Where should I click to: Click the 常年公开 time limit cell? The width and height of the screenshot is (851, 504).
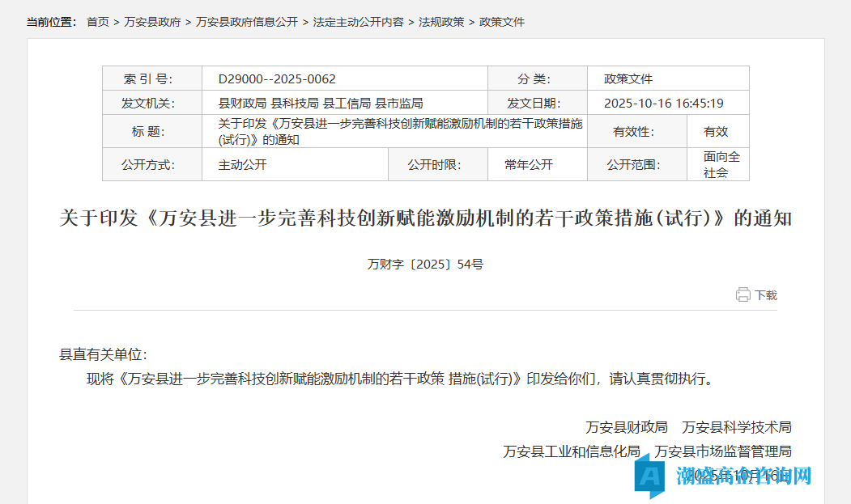(528, 165)
